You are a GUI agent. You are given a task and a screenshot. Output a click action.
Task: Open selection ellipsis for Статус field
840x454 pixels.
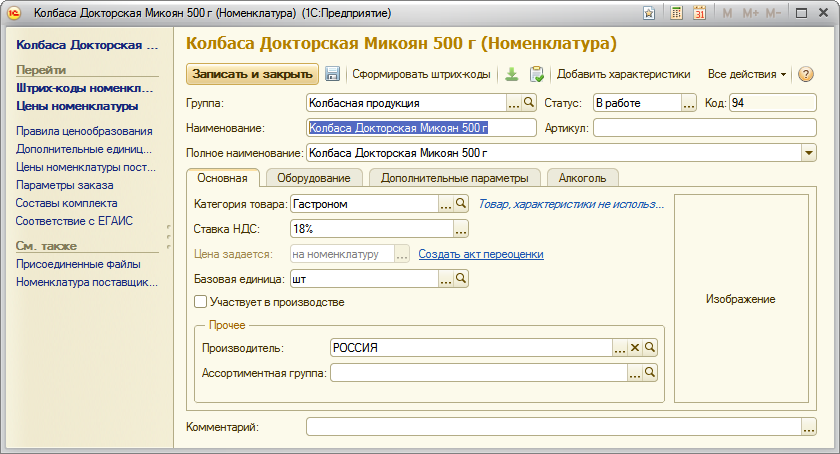688,102
